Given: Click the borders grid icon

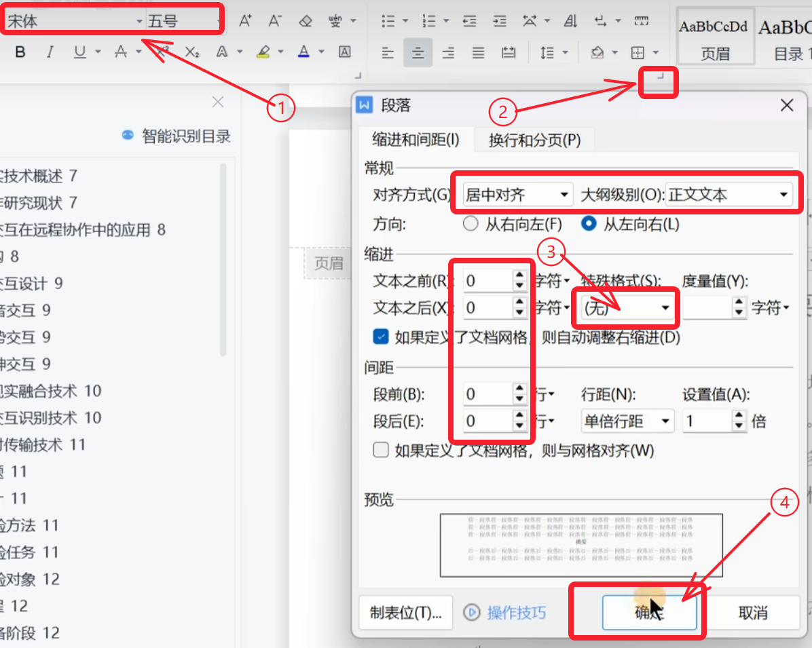Looking at the screenshot, I should (638, 53).
